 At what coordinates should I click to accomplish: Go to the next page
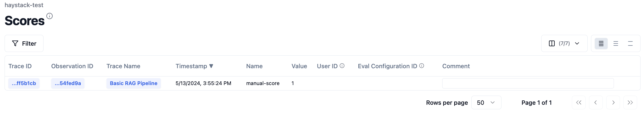(613, 102)
